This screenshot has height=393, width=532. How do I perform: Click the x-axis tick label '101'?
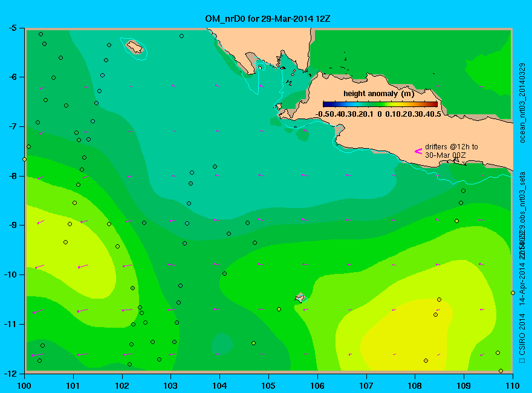tap(73, 386)
